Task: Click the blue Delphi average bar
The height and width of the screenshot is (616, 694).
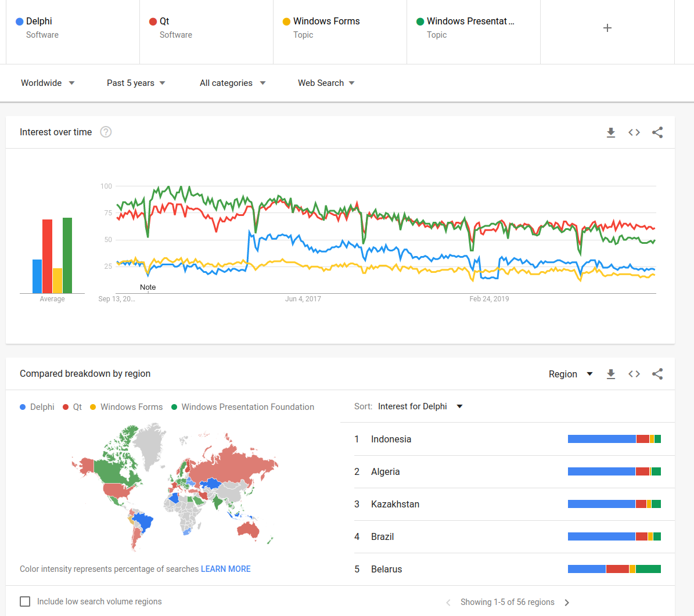Action: click(x=37, y=276)
